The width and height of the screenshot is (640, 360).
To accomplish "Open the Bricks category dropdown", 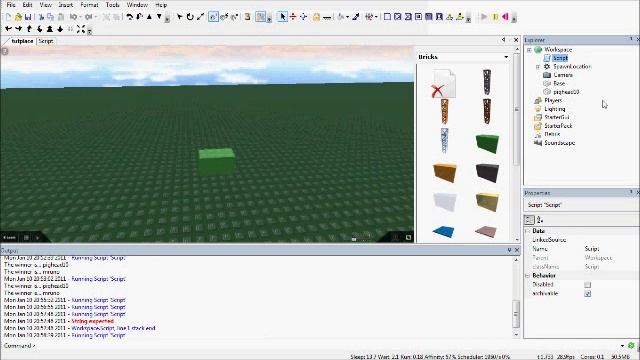I will 506,57.
